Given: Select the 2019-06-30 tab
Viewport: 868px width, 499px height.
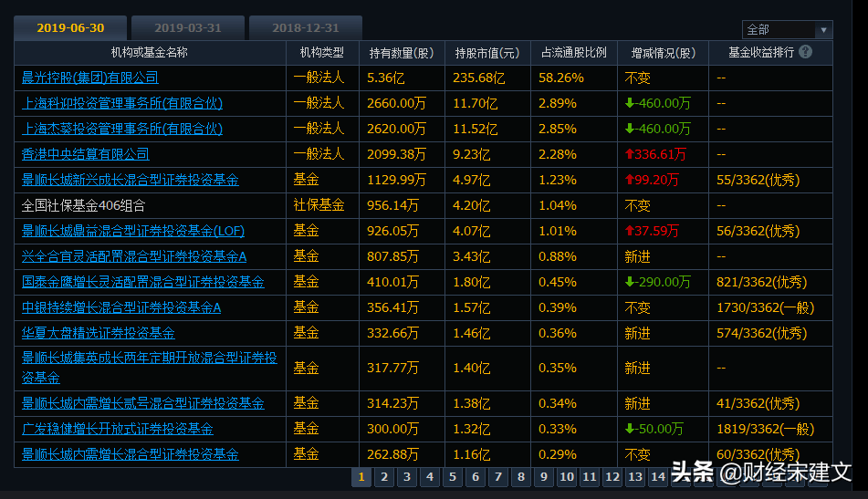Looking at the screenshot, I should click(70, 27).
